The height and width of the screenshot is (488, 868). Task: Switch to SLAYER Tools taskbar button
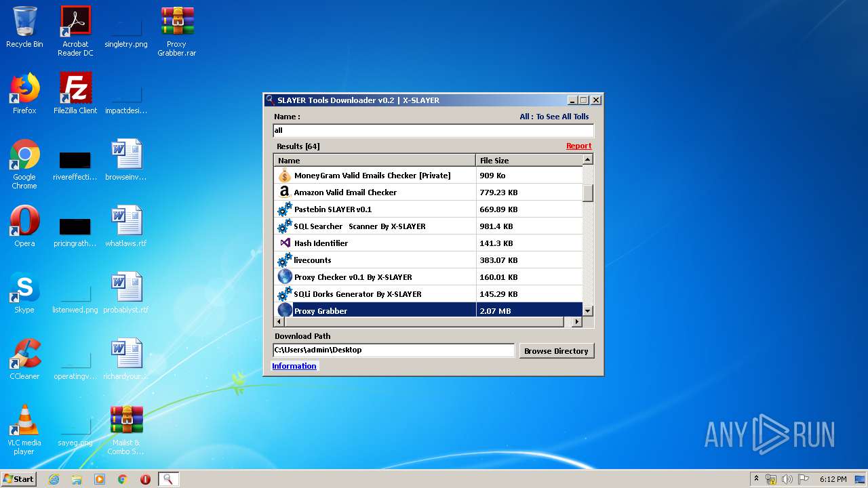click(x=168, y=479)
